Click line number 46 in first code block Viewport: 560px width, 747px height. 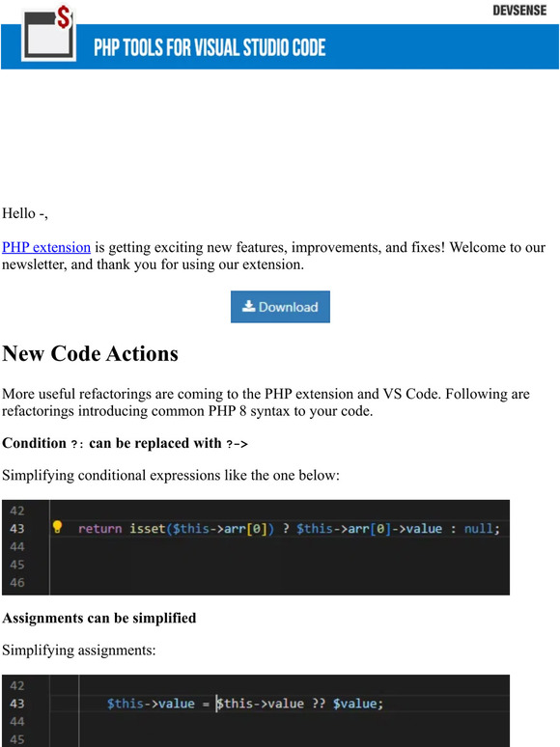[17, 583]
